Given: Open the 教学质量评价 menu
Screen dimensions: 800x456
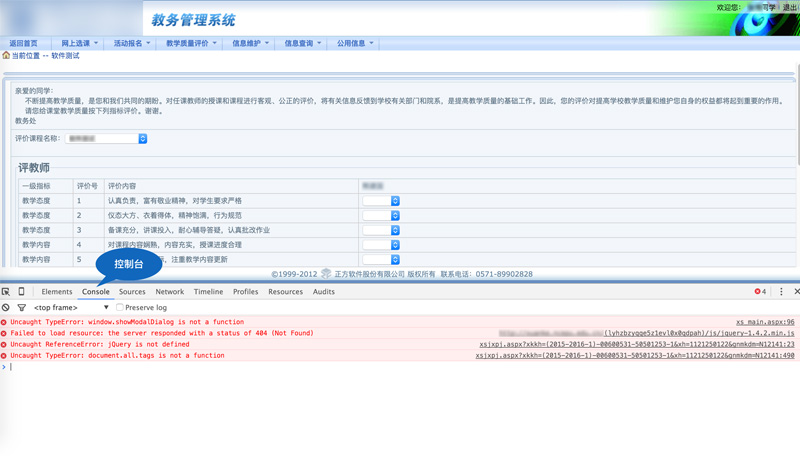Looking at the screenshot, I should coord(191,43).
